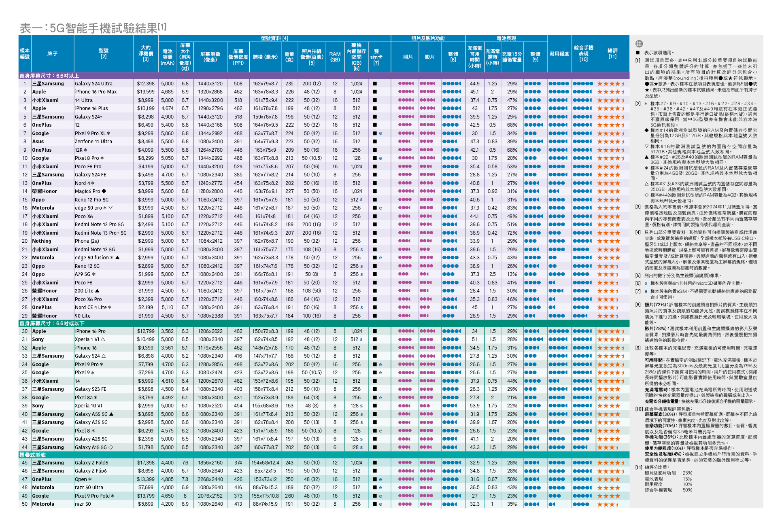Click the 綜合手機表現 50% weighting line in notes
This screenshot has height=532, width=782.
668,490
